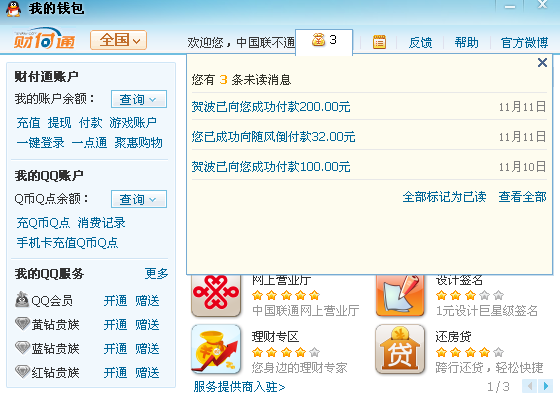Screen dimensions: 560x393
Task: Open the 反馈 menu item
Action: (x=420, y=43)
